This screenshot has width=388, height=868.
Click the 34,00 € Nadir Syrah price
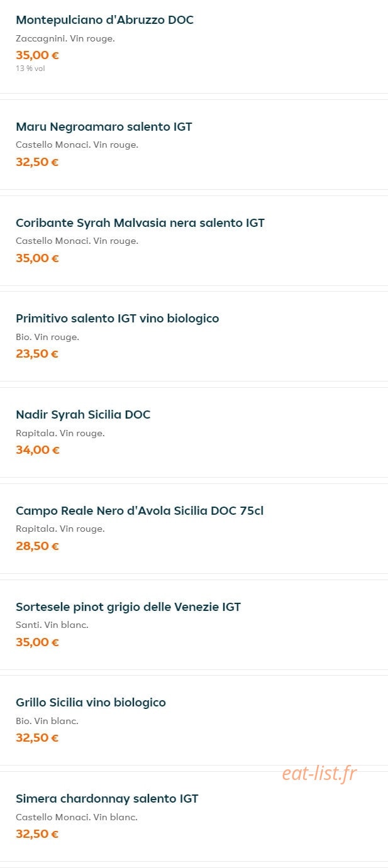(x=38, y=450)
